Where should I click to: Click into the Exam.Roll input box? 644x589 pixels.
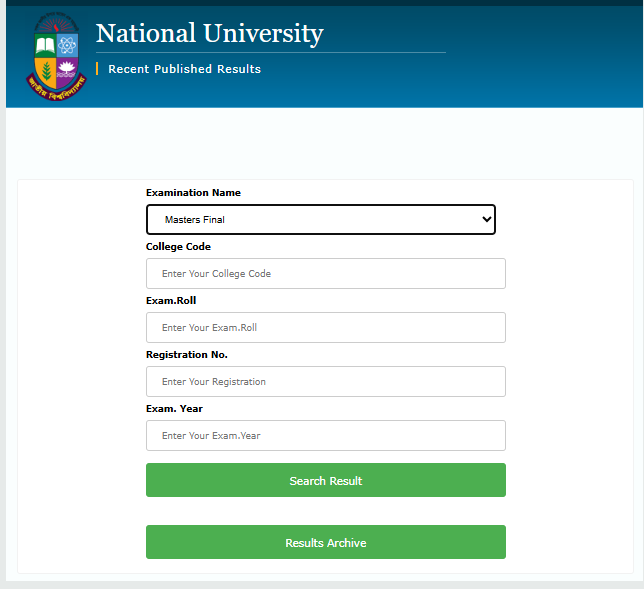(x=325, y=327)
